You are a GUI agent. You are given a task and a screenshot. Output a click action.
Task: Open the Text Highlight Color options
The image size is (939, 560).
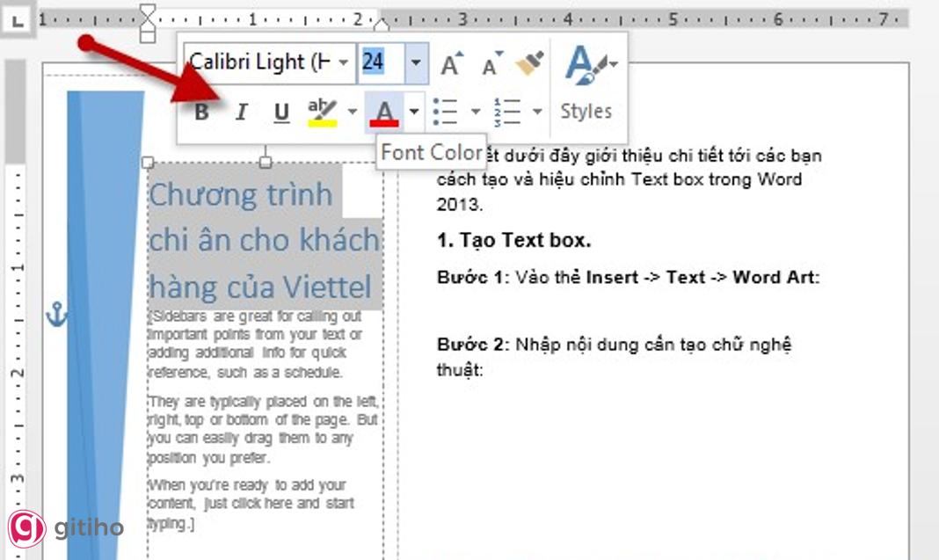click(x=352, y=112)
